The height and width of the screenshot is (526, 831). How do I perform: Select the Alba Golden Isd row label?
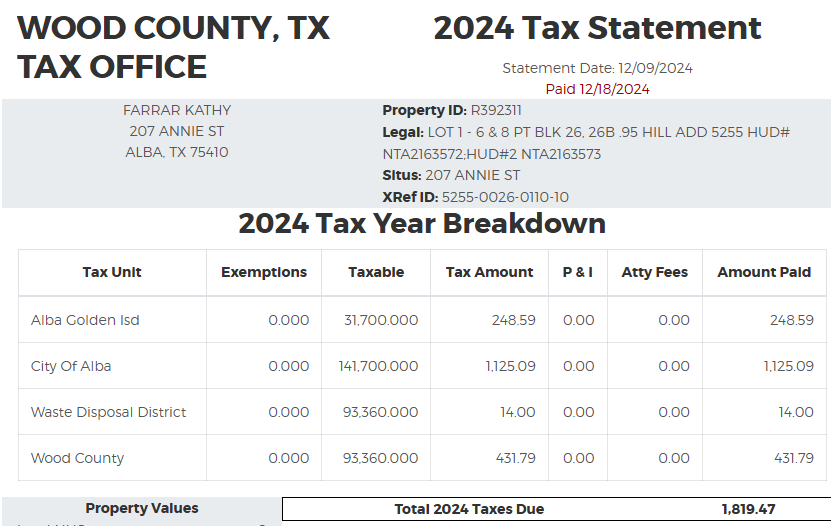85,320
